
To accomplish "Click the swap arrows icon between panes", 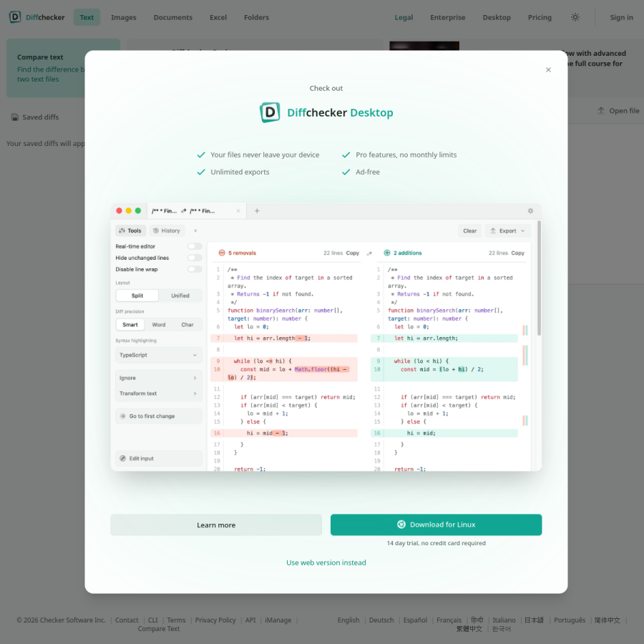I will pyautogui.click(x=369, y=253).
